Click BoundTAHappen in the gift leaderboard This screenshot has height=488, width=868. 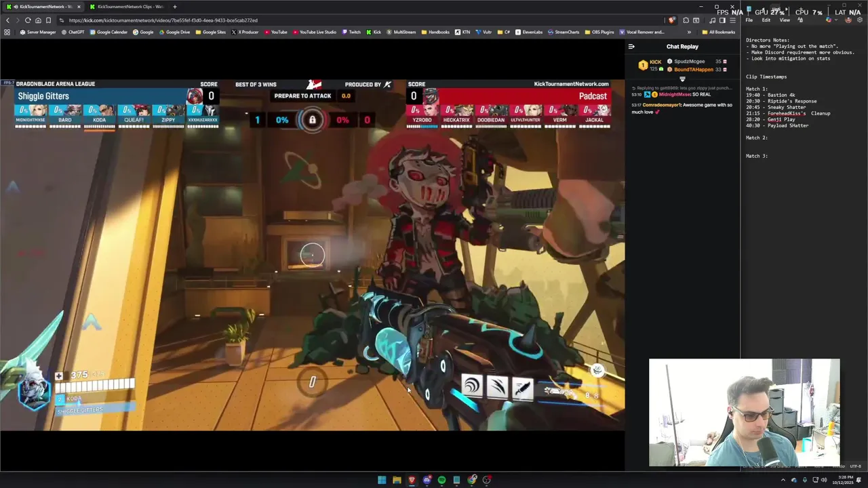coord(694,69)
